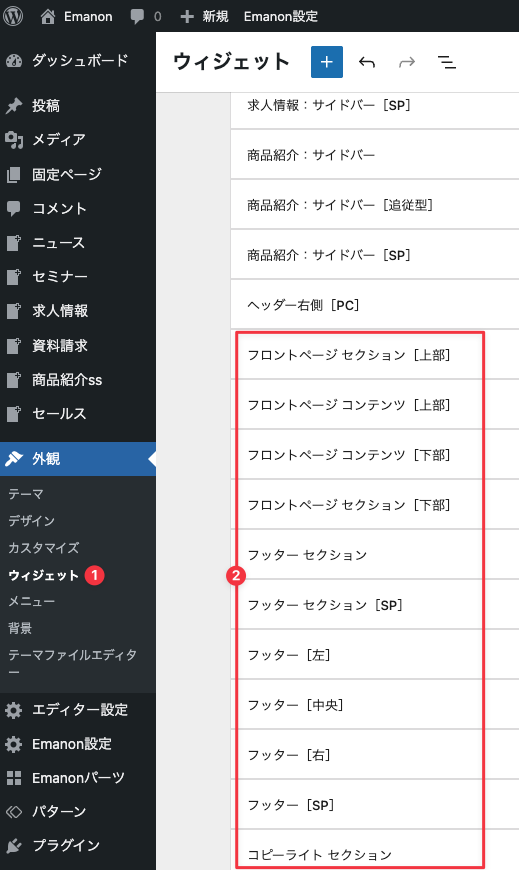Open the Emanon site home icon

pos(48,17)
